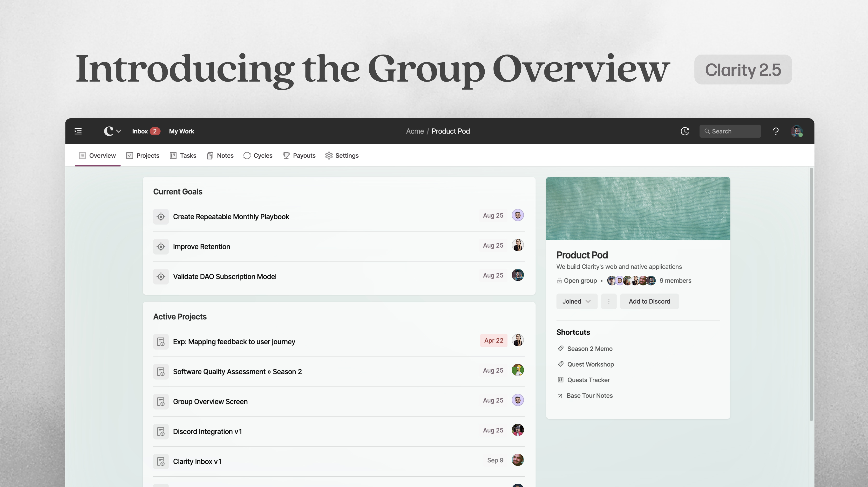Switch to the Cycles tab
Viewport: 868px width, 487px height.
pyautogui.click(x=258, y=155)
